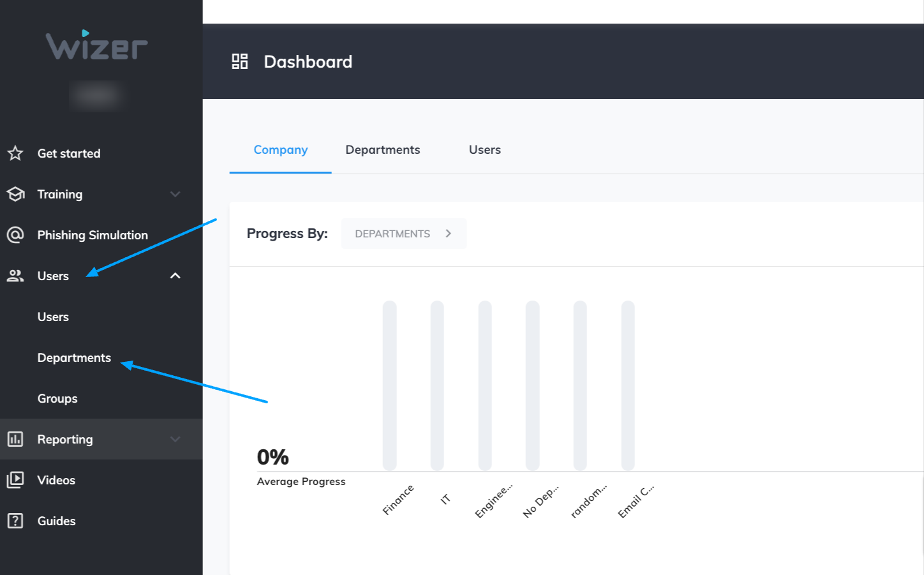924x575 pixels.
Task: Click the Get started star icon
Action: pos(15,153)
